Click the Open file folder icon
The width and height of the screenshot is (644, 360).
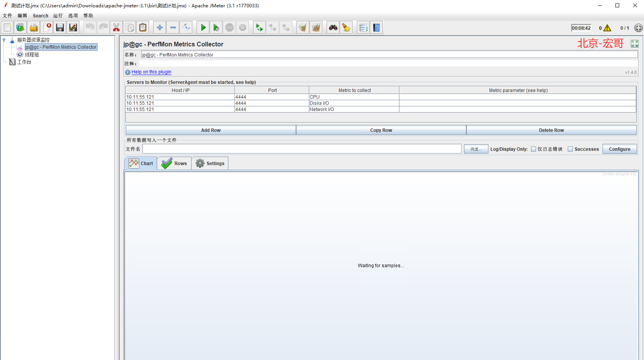[34, 27]
